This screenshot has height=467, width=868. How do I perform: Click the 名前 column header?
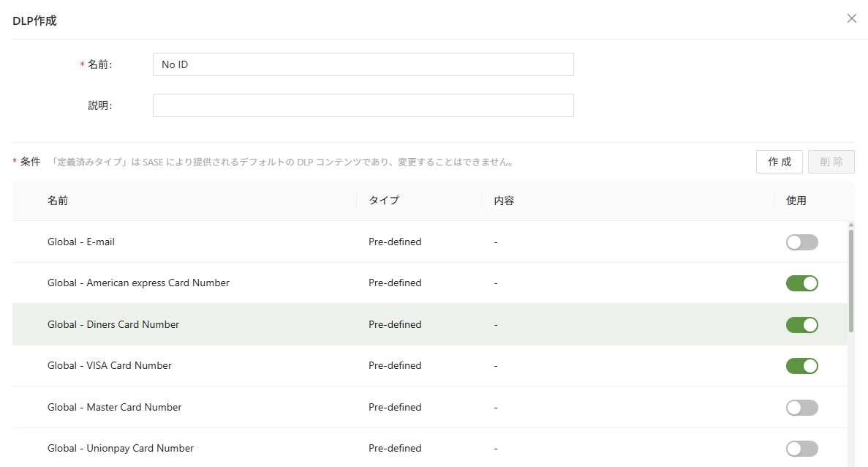[x=58, y=200]
